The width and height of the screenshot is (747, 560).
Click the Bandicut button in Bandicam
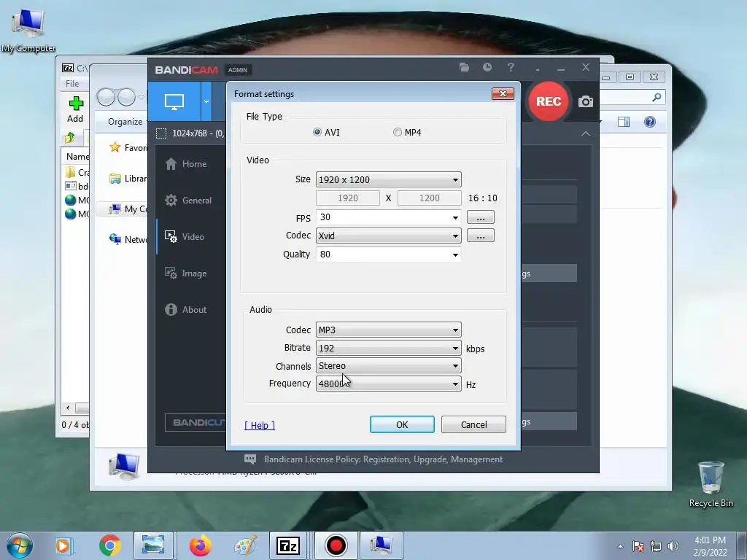coord(196,422)
